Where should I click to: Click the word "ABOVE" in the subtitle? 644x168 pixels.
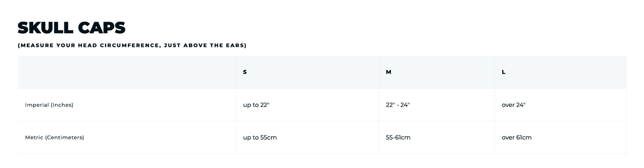tap(195, 45)
